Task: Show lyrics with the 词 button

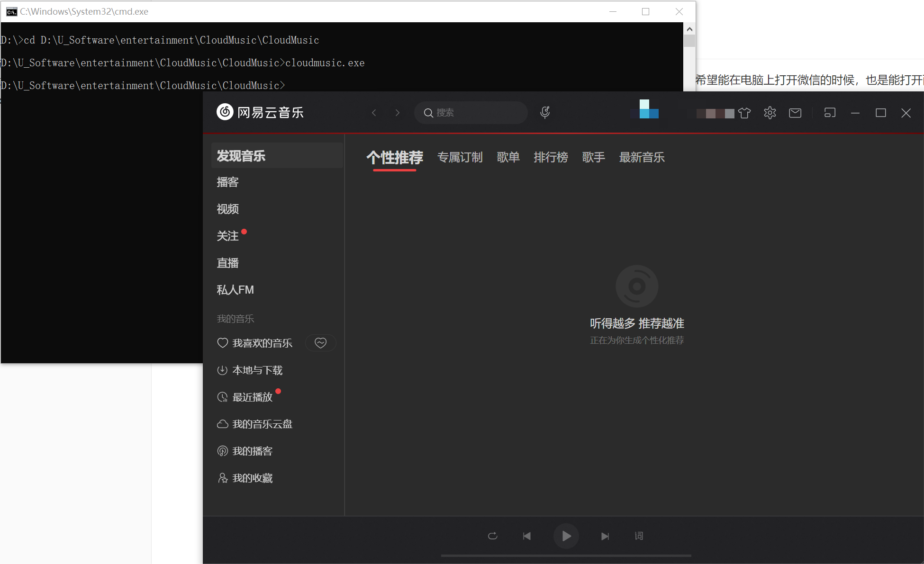Action: point(638,536)
